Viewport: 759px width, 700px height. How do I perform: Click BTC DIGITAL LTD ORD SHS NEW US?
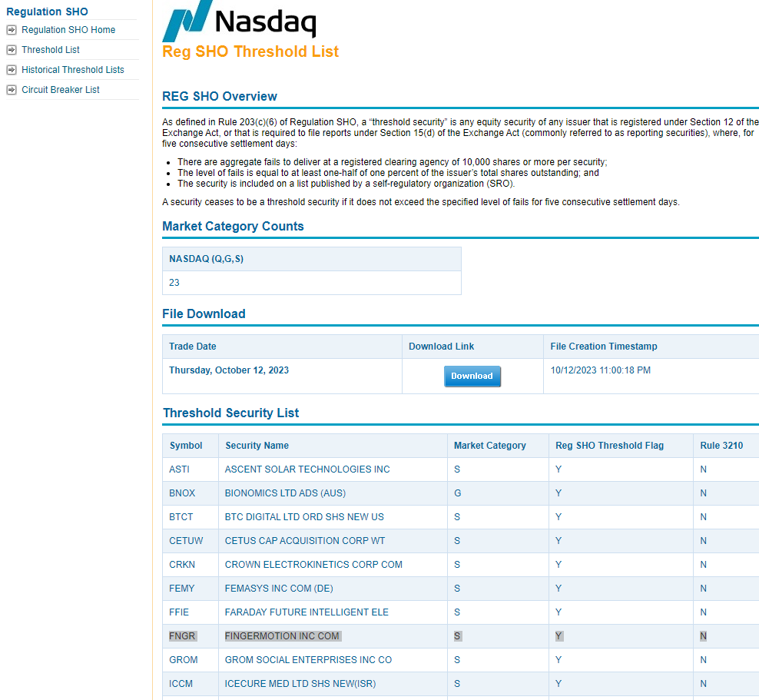(x=304, y=517)
